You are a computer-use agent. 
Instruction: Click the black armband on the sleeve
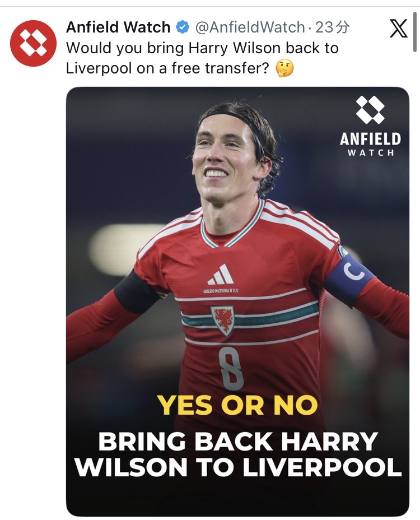click(x=136, y=292)
